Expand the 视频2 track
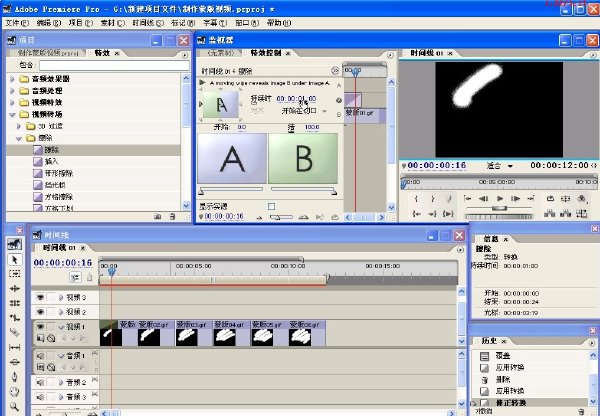This screenshot has height=416, width=600. click(61, 312)
